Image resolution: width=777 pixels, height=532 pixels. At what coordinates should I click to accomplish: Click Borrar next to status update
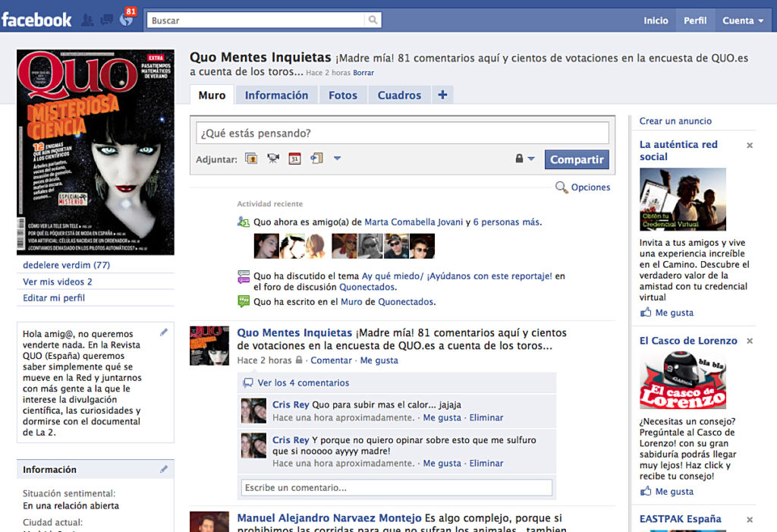(363, 72)
